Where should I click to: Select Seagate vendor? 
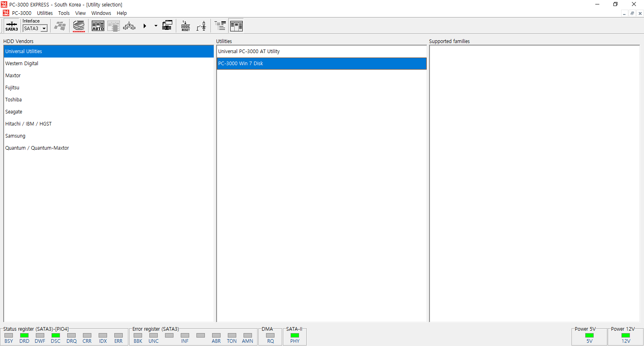click(x=109, y=112)
